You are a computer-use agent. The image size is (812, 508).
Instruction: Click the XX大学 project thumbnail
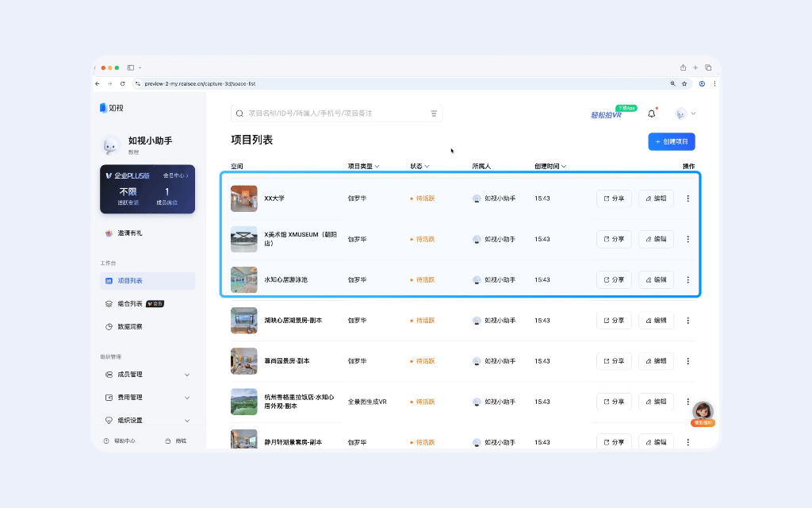(x=244, y=198)
